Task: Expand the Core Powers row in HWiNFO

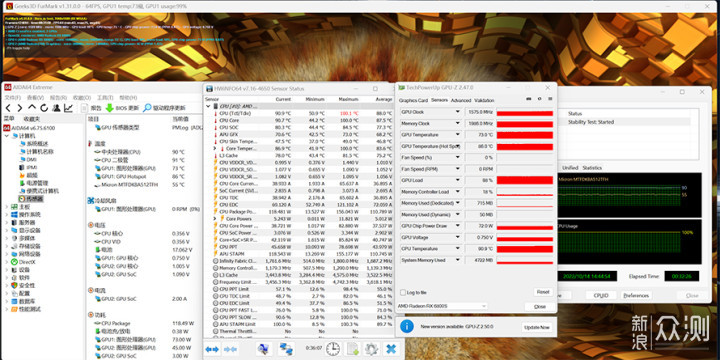Action: [x=215, y=219]
